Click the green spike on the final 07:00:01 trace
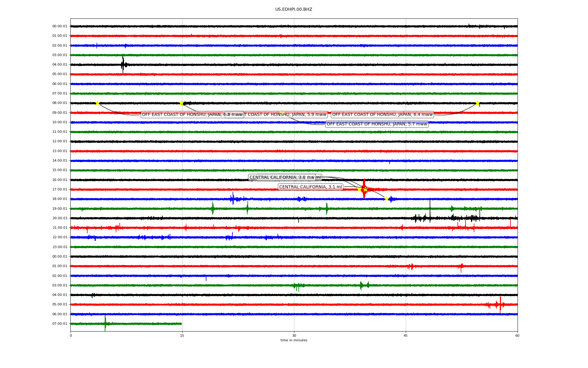Image resolution: width=588 pixels, height=368 pixels. [x=105, y=323]
